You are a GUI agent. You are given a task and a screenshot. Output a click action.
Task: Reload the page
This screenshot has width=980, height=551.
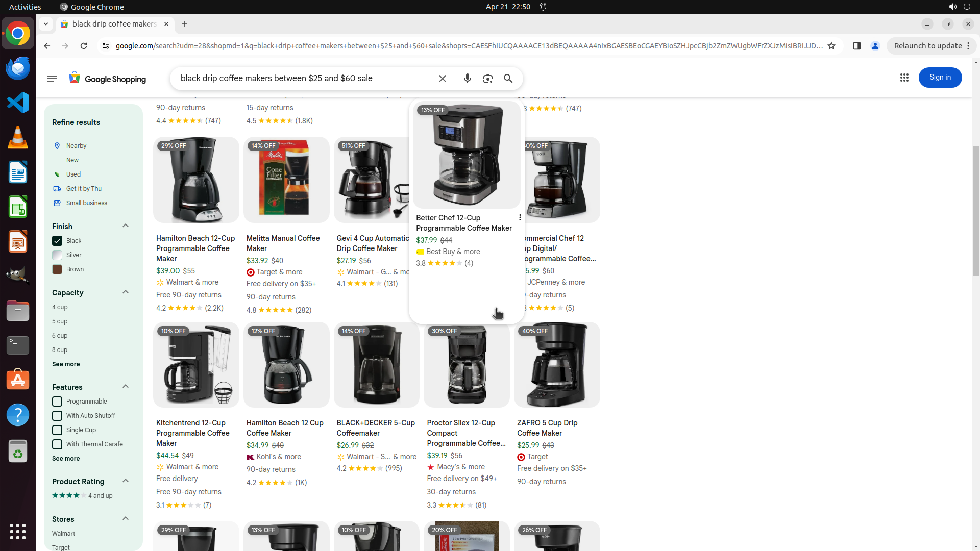(x=84, y=46)
